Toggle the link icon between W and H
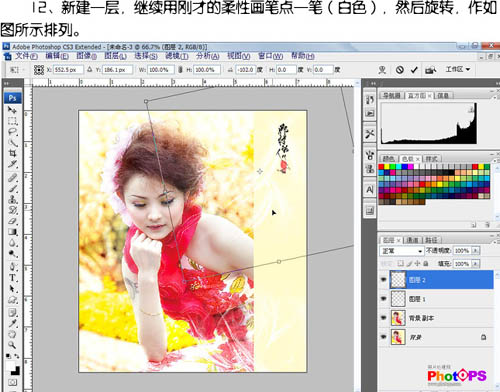Screen dimensions: 500x392 point(180,70)
